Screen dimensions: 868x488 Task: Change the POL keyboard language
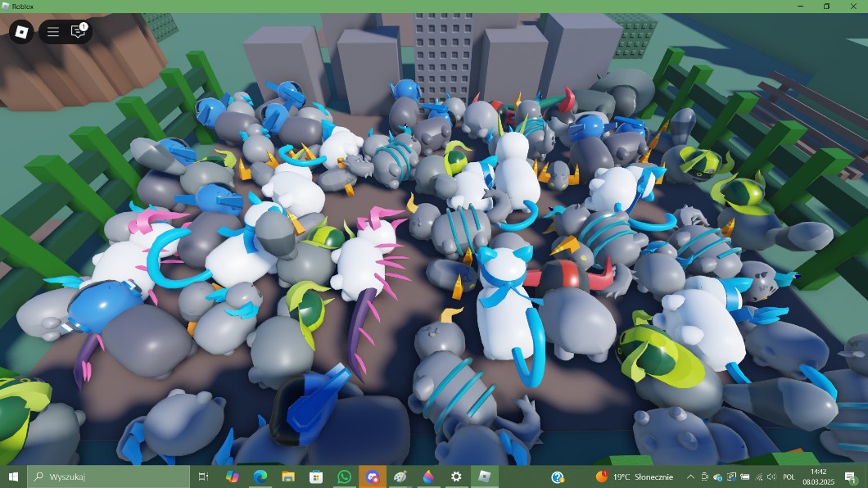click(x=789, y=477)
